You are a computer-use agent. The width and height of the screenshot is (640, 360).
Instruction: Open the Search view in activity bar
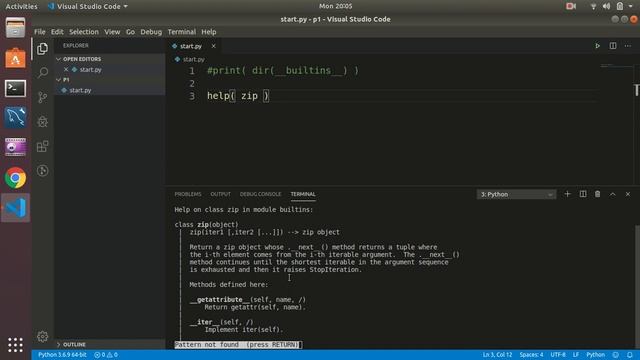[x=42, y=73]
